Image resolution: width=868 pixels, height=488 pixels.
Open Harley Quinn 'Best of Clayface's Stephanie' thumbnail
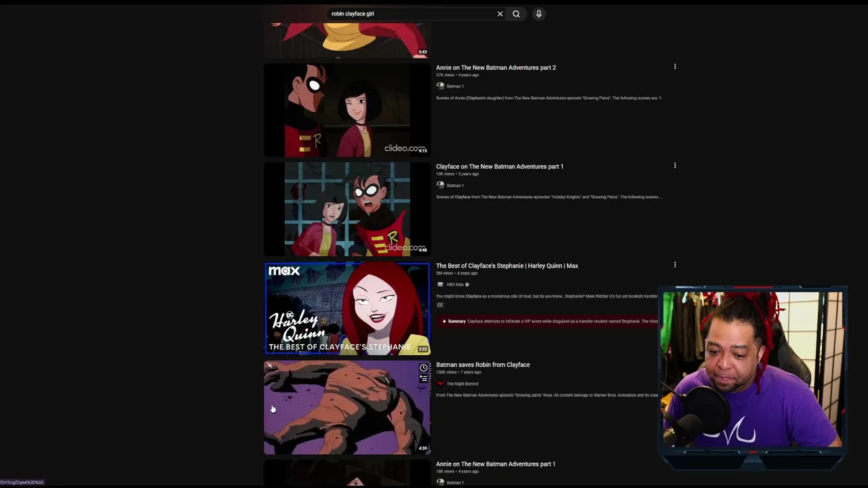[347, 308]
